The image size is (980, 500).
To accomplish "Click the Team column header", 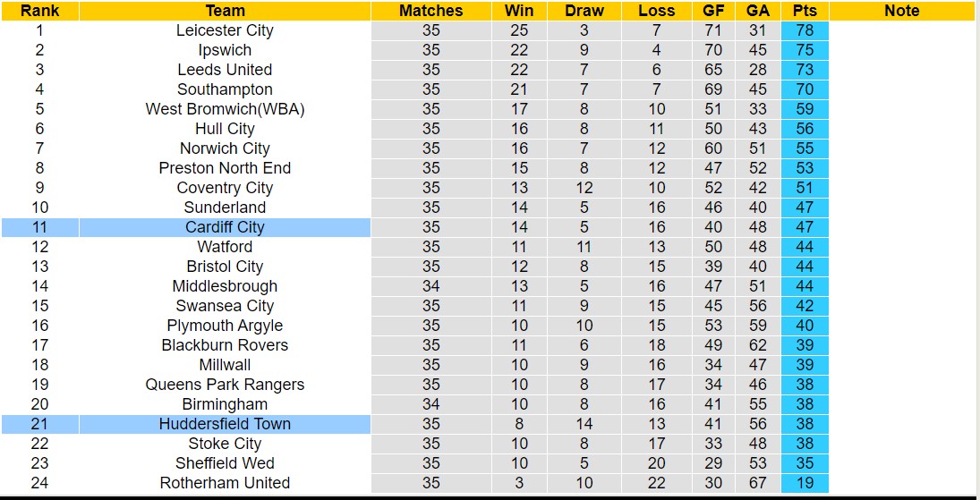I will point(225,11).
